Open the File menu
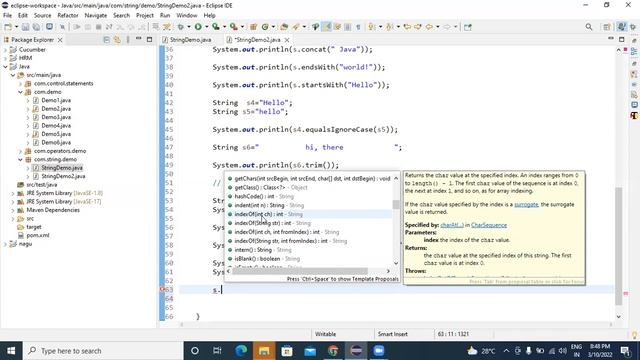The height and width of the screenshot is (360, 640). point(7,16)
